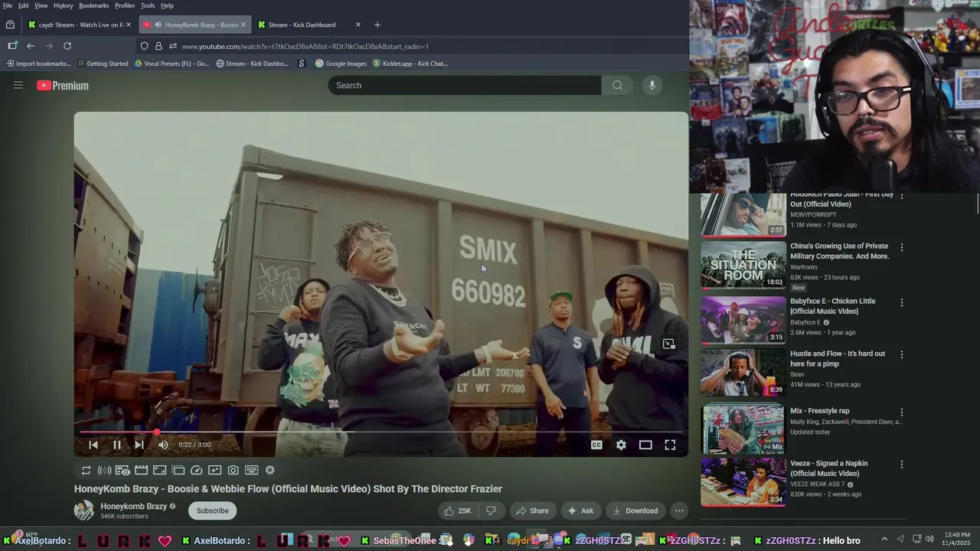Open pop-up player dashed window icon
The image size is (980, 551).
(178, 471)
